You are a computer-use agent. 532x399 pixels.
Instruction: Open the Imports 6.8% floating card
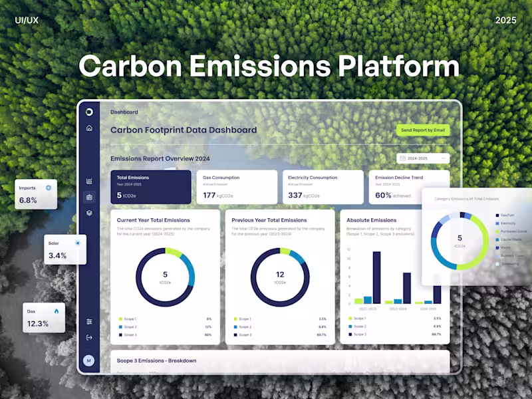(x=36, y=194)
